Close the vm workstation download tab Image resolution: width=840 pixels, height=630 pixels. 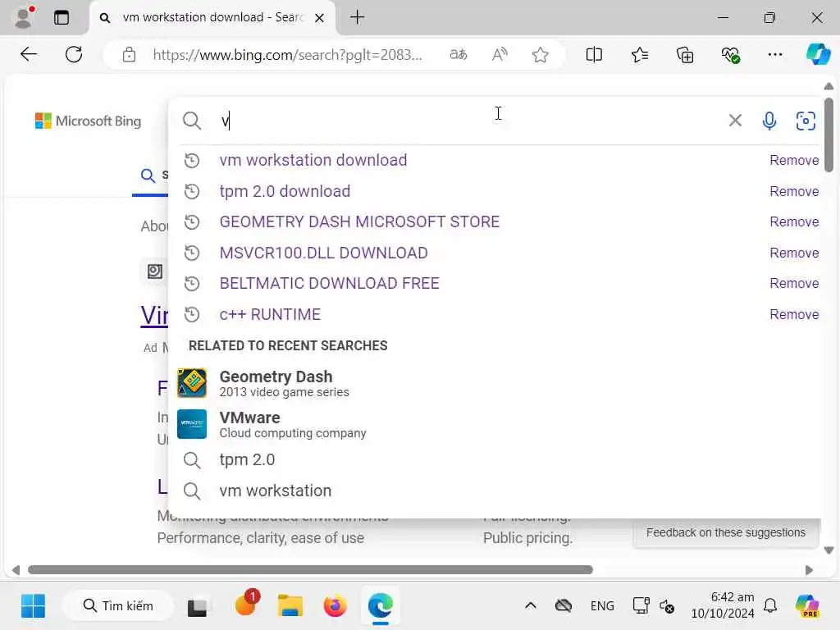click(319, 18)
